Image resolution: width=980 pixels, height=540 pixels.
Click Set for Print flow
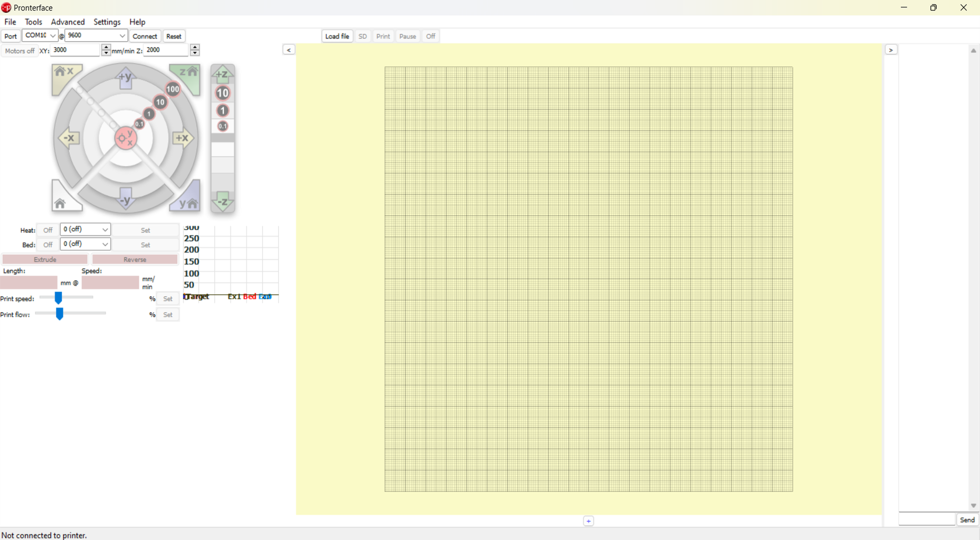[x=168, y=314]
